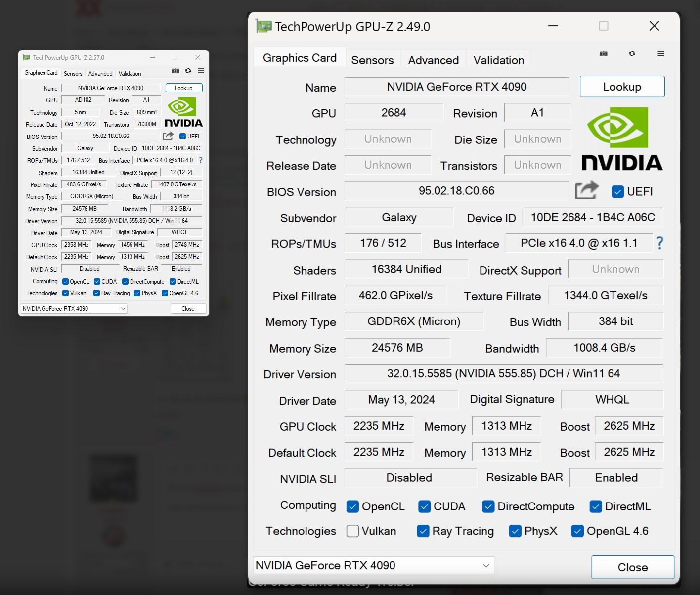
Task: Toggle the OpenGL 4.6 checkbox in GPU-Z 2.49.0
Action: click(577, 531)
